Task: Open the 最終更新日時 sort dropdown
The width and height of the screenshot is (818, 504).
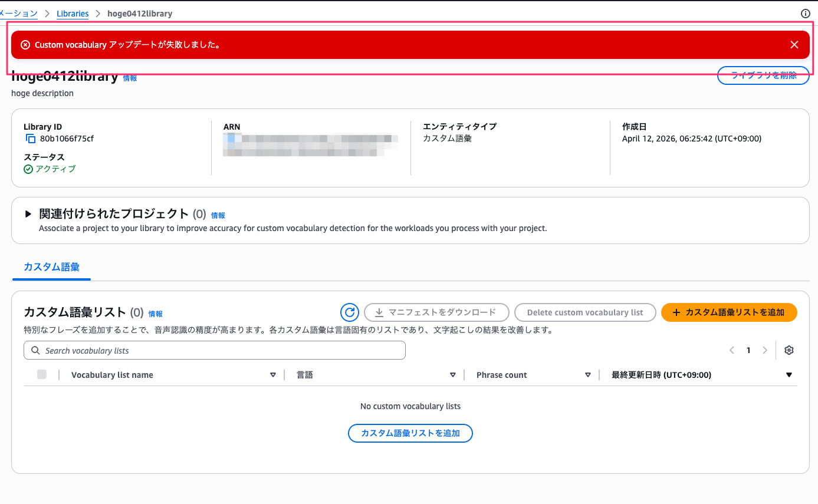Action: 789,374
